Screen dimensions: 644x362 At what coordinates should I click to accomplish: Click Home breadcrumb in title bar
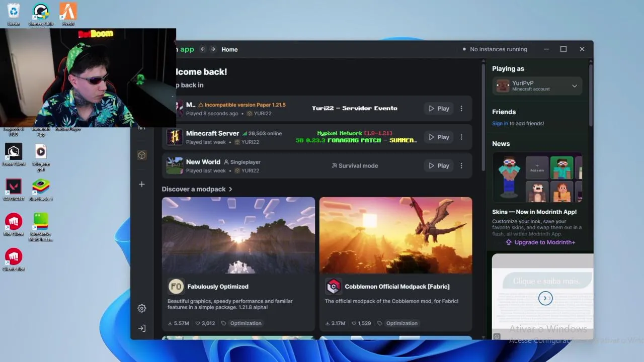229,49
